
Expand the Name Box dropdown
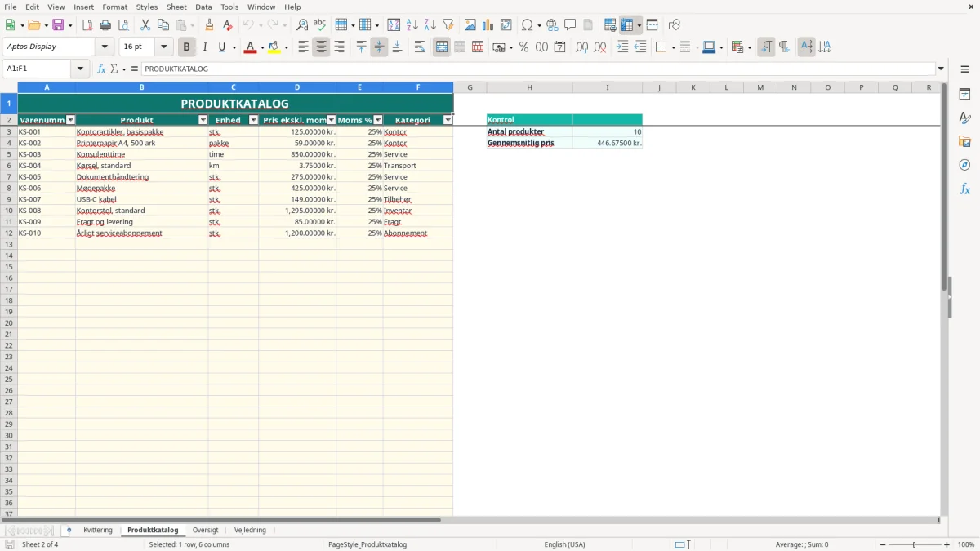point(80,69)
